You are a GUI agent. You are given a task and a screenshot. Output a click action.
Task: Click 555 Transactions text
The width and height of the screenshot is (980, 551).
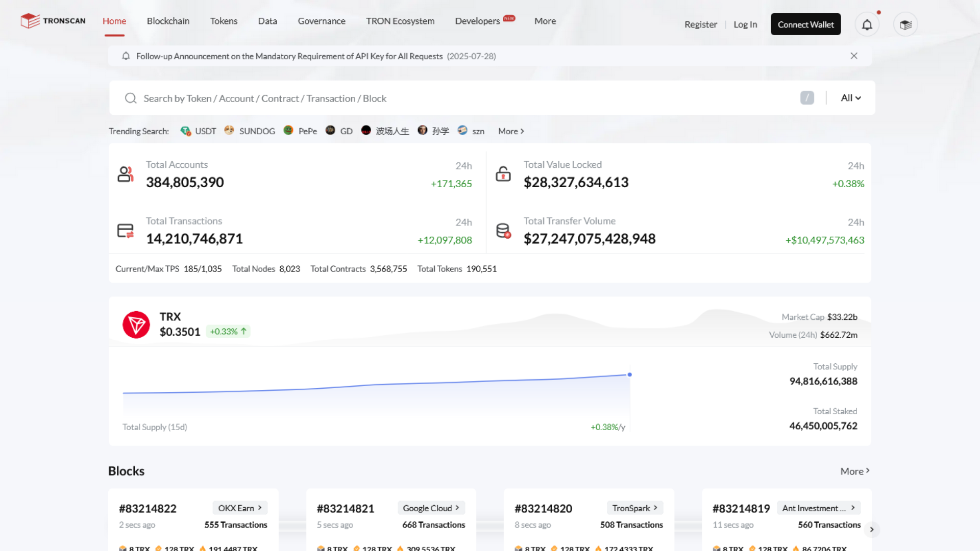click(x=236, y=525)
